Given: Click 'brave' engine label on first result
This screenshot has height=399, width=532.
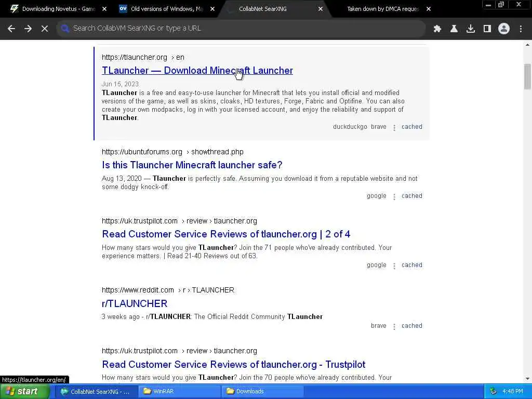Looking at the screenshot, I should (x=379, y=127).
